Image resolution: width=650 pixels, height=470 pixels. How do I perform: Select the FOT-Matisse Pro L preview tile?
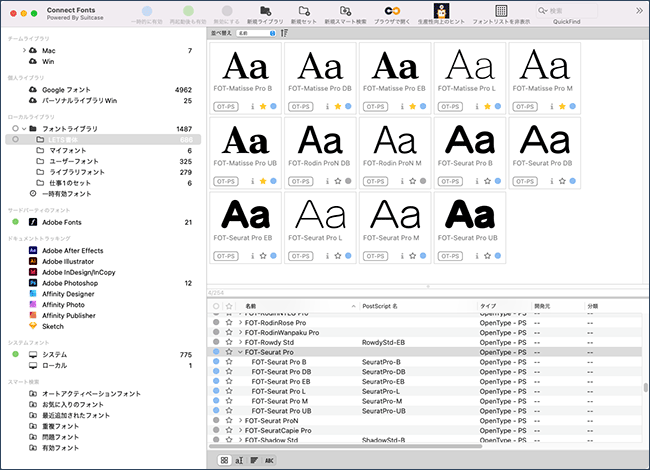470,78
